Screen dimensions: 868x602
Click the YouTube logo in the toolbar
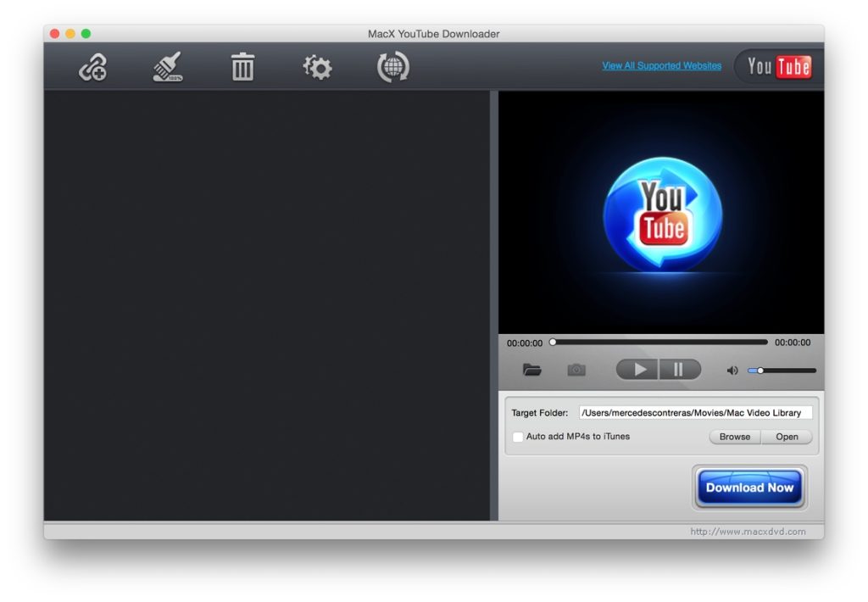[x=776, y=66]
